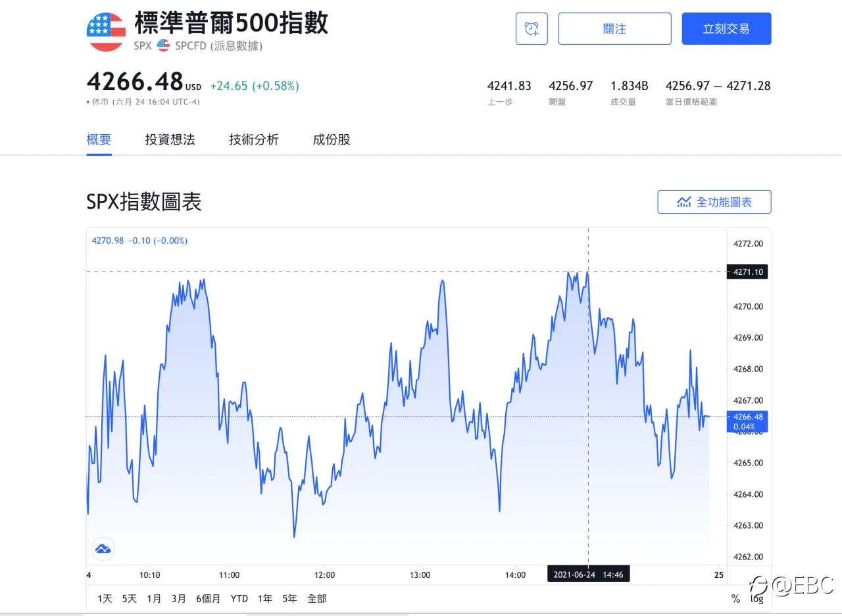This screenshot has width=842, height=616.
Task: Click the 4241.83 previous close value
Action: tap(509, 86)
